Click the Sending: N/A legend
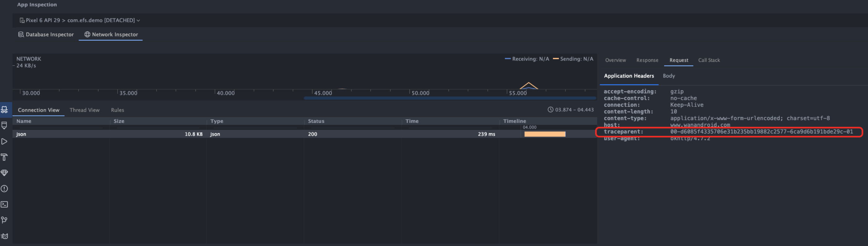This screenshot has height=246, width=868. (573, 59)
